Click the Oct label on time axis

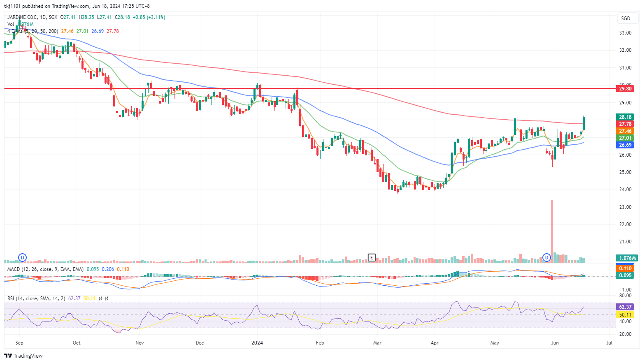pos(77,343)
